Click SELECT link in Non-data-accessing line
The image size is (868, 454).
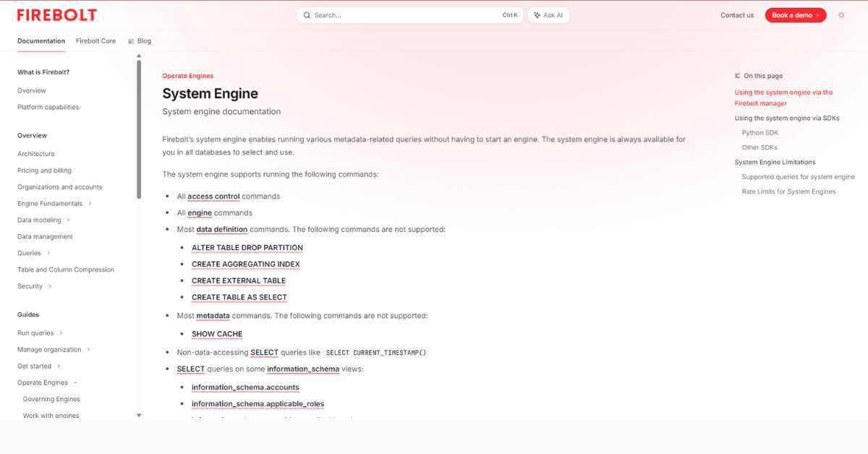click(264, 353)
